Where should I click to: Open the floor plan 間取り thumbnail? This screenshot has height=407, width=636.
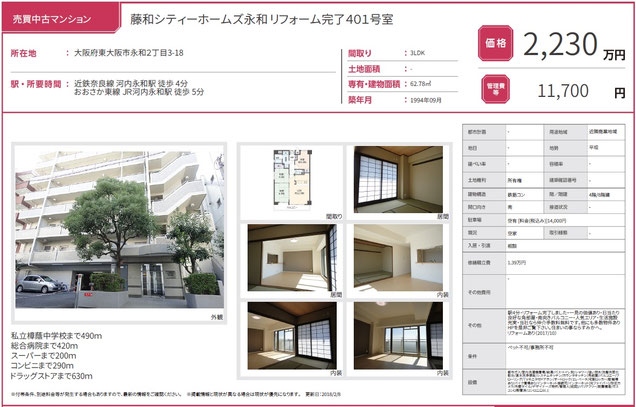click(292, 179)
